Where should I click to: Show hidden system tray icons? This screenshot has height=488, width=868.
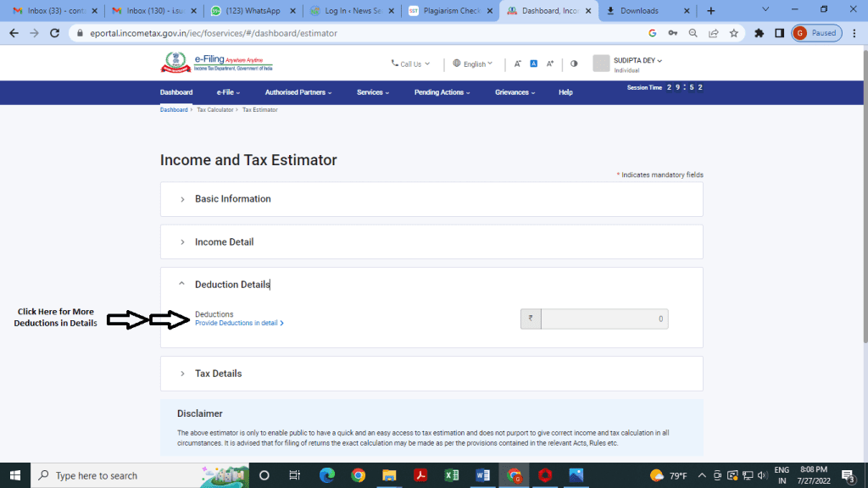coord(701,475)
